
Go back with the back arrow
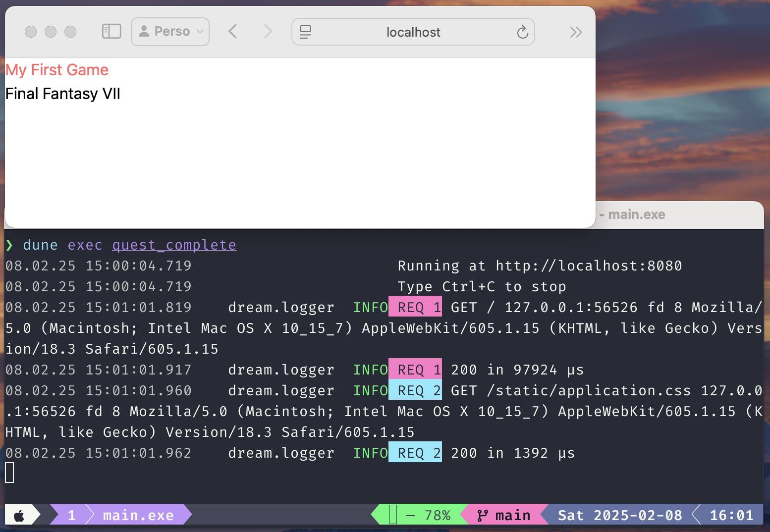point(233,32)
